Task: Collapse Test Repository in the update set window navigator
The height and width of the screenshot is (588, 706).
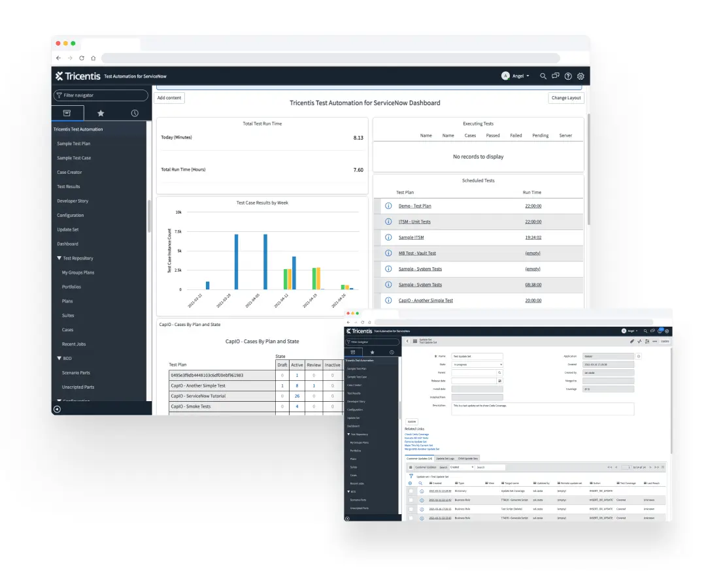Action: click(x=348, y=434)
